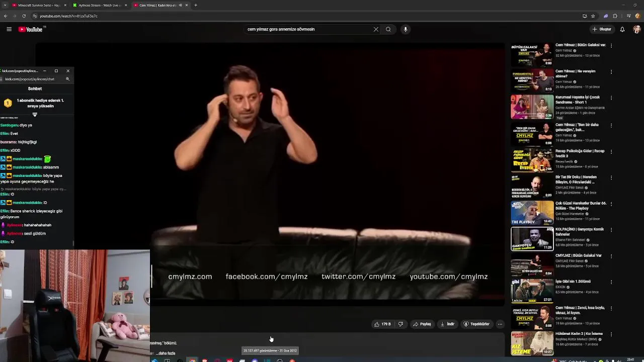Open a new browser tab
644x362 pixels.
196,5
